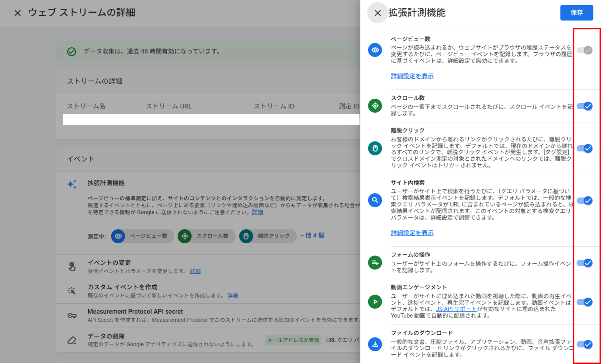Turn off the サイト内検索 toggle
This screenshot has width=601, height=364.
pos(585,201)
